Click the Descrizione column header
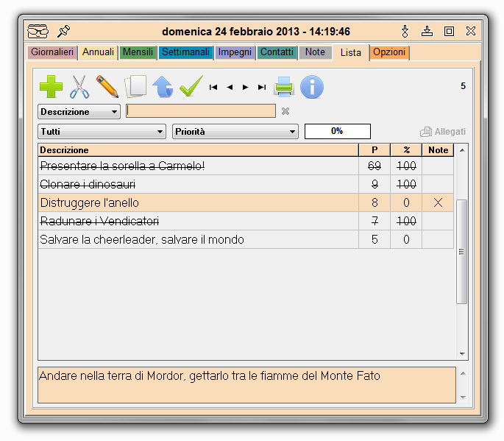Viewport: 504px width, 441px height. point(198,150)
